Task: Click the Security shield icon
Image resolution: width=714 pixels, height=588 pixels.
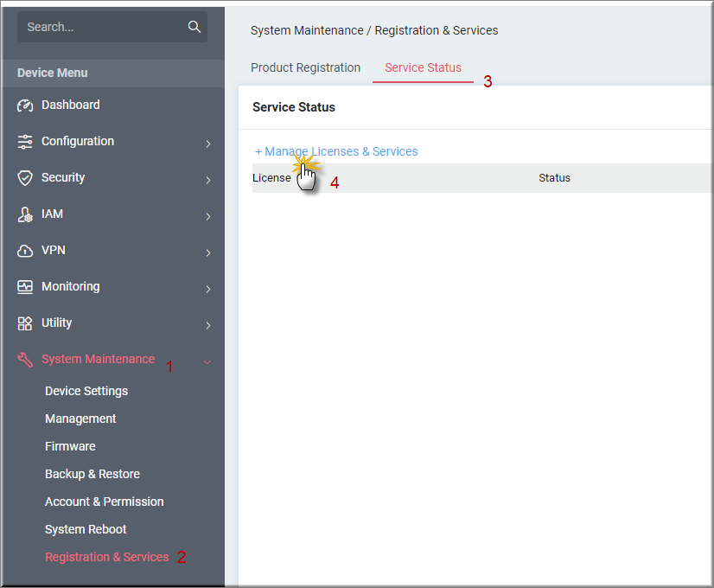Action: click(x=25, y=178)
